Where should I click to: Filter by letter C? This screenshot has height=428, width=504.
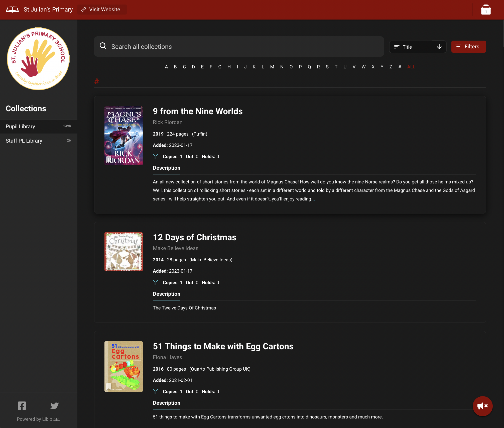[x=184, y=67]
